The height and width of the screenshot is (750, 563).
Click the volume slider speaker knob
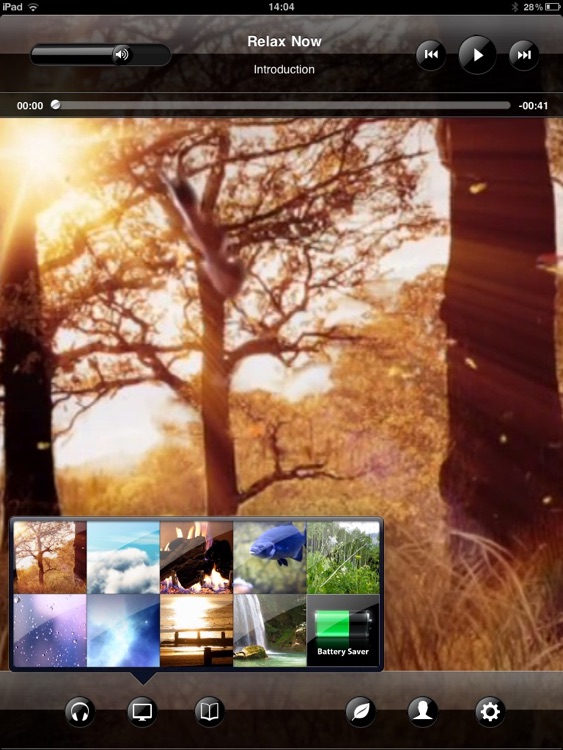click(122, 55)
